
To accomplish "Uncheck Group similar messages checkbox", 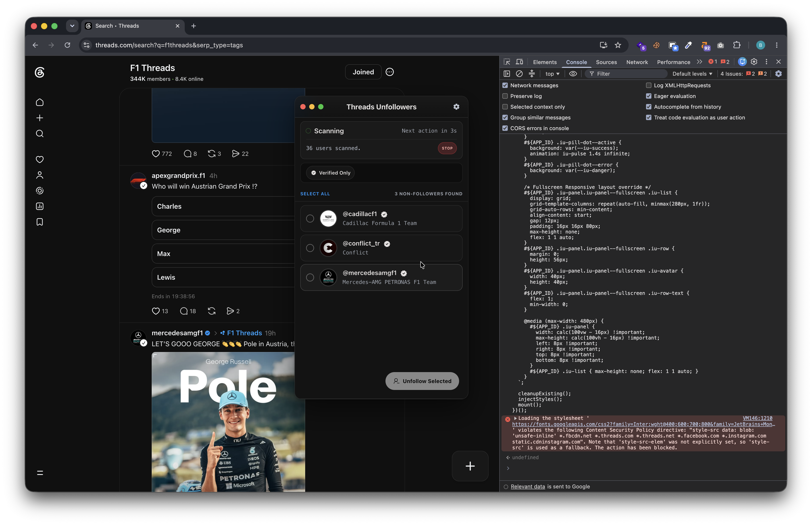I will [505, 118].
